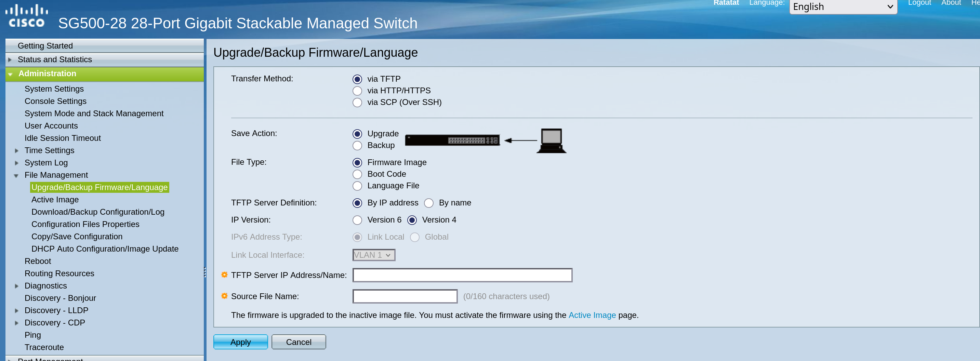The height and width of the screenshot is (361, 980).
Task: Click the TFTP Server IP Address/Name field
Action: [462, 275]
